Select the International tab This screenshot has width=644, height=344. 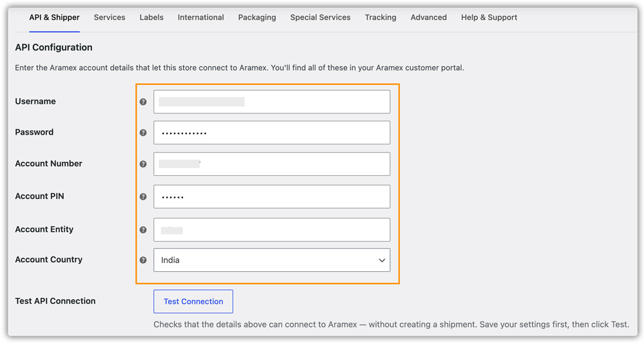pyautogui.click(x=201, y=17)
